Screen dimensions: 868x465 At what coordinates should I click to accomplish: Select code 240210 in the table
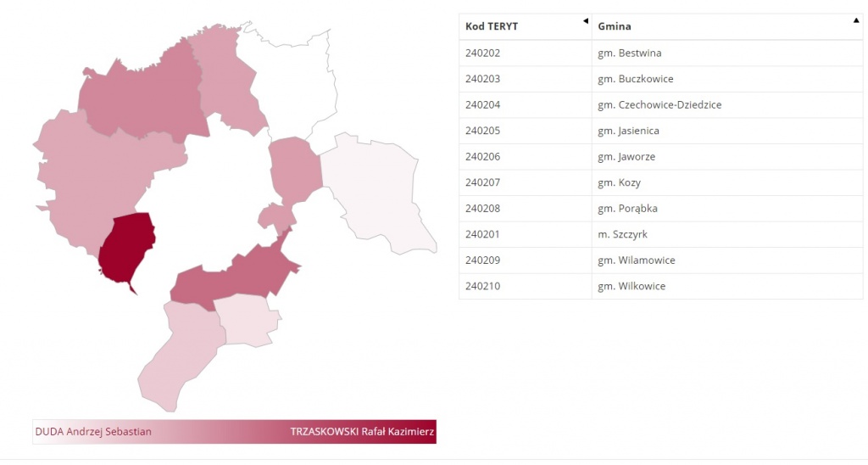[482, 286]
